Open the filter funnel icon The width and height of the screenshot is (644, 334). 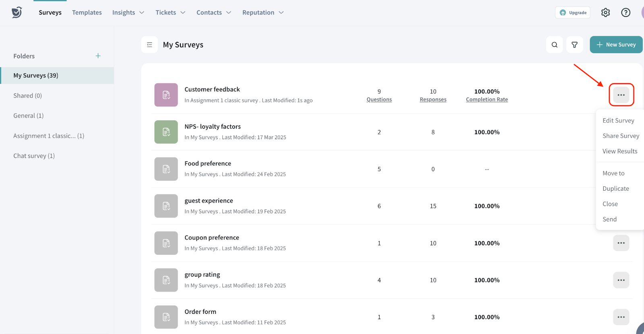point(574,45)
